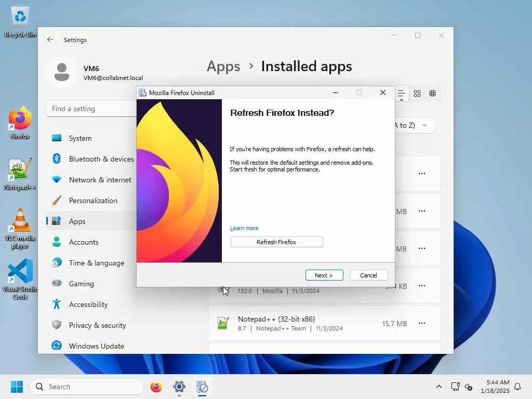
Task: Open more options for Notepad++ (32-bit x86)
Action: (422, 323)
